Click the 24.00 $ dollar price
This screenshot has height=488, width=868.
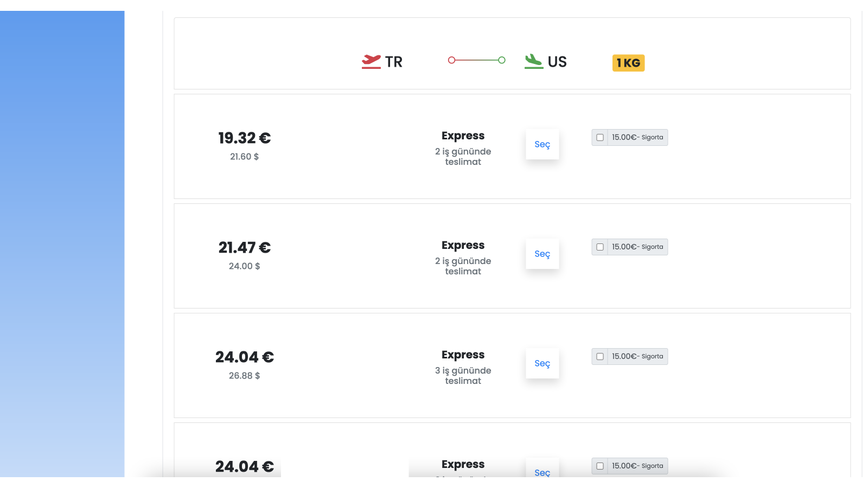245,266
